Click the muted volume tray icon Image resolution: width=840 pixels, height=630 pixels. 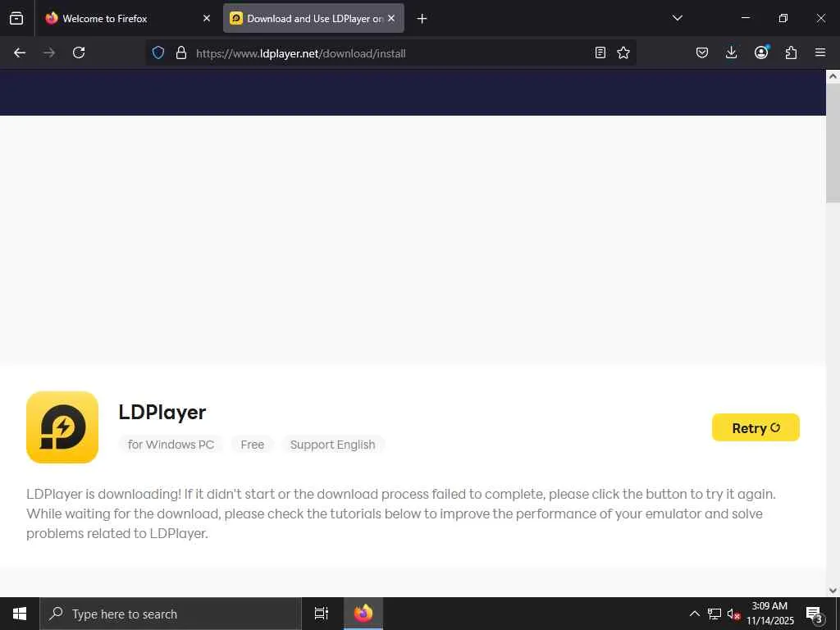[x=733, y=614]
